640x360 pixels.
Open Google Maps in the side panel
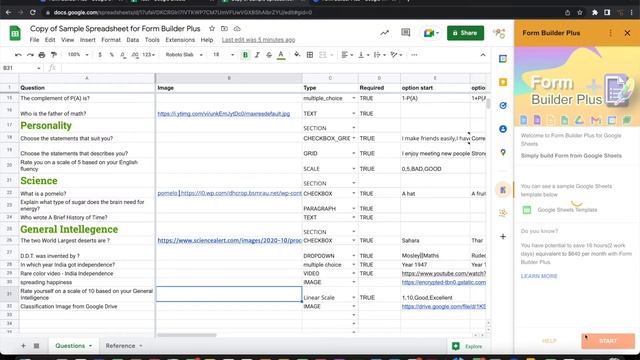point(503,152)
